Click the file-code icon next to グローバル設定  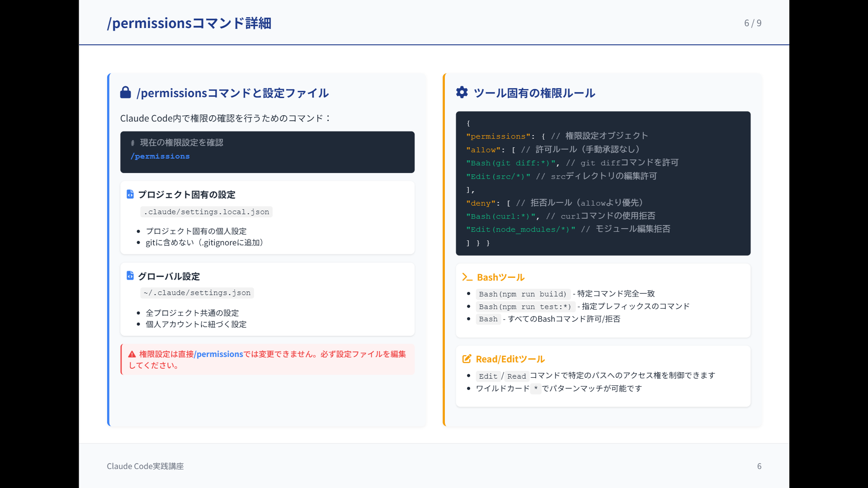[130, 275]
